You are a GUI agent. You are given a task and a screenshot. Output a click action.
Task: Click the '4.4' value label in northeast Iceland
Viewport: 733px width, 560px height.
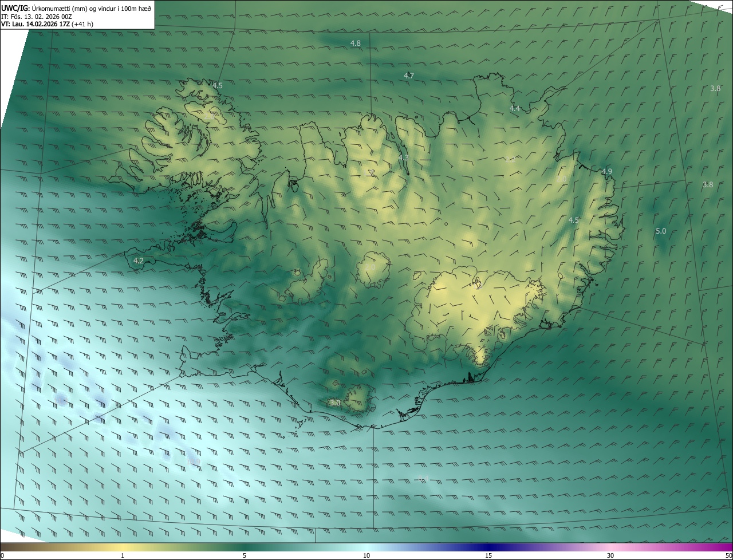[515, 109]
